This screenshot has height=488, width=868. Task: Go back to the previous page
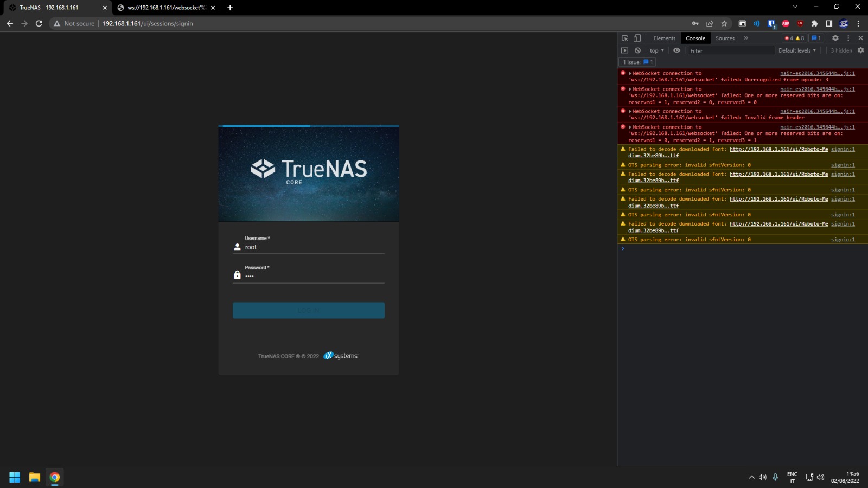10,23
